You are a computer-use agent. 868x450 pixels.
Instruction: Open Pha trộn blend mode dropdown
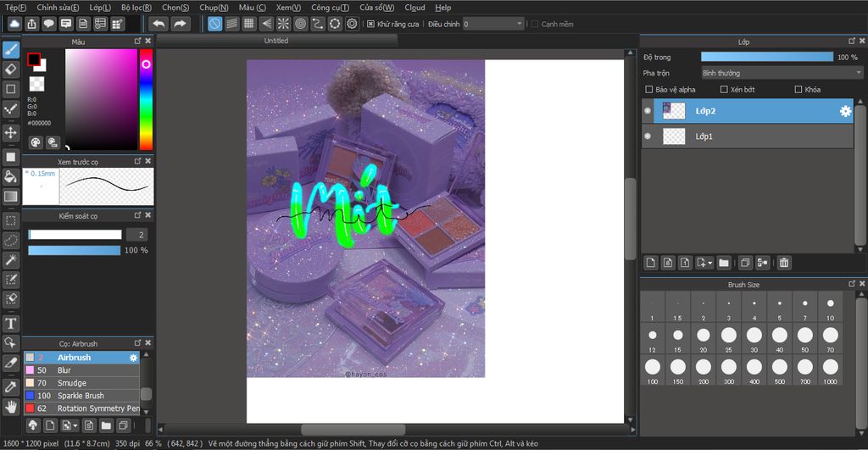(782, 73)
